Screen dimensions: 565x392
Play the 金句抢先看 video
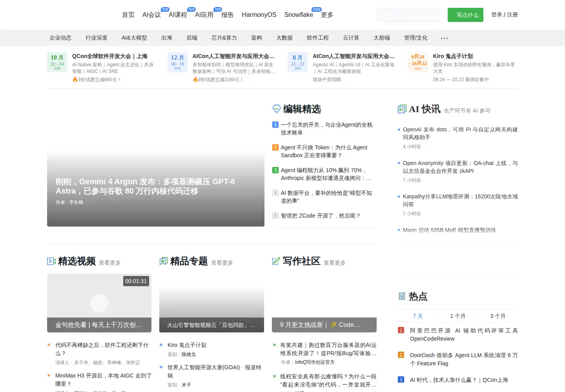(99, 303)
